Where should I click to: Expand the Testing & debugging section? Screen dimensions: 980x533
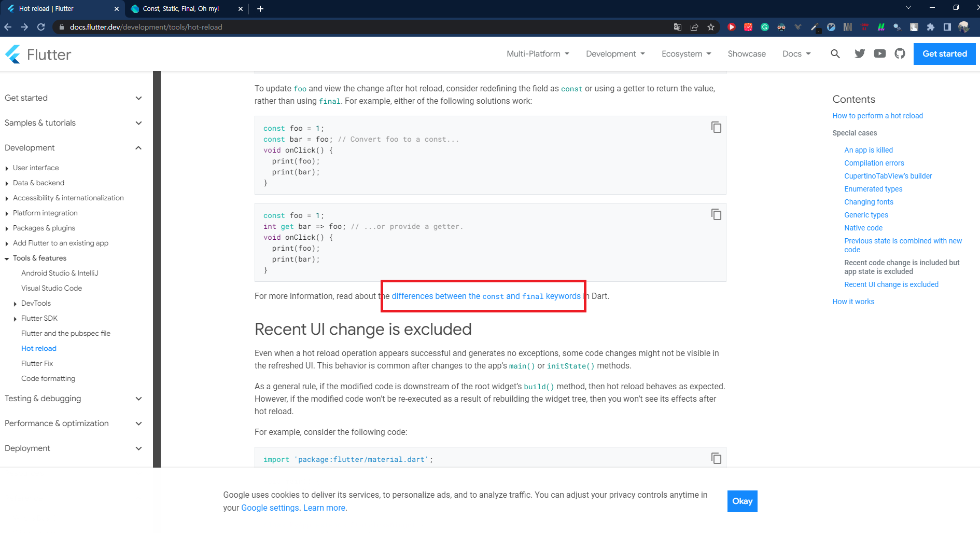(73, 399)
